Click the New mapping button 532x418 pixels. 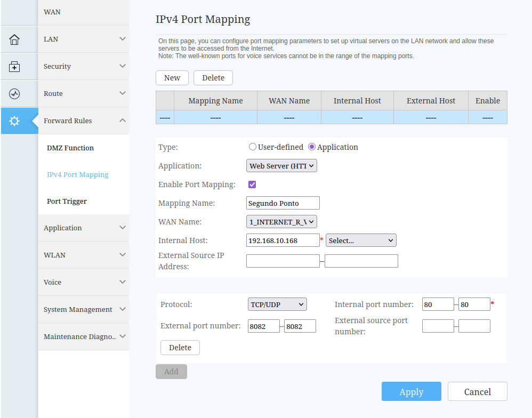[x=172, y=78]
